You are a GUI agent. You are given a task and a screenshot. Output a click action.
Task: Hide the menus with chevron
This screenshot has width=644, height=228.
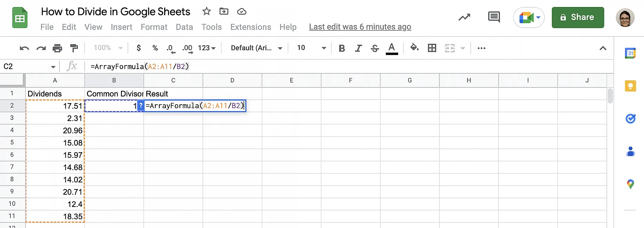pos(603,48)
